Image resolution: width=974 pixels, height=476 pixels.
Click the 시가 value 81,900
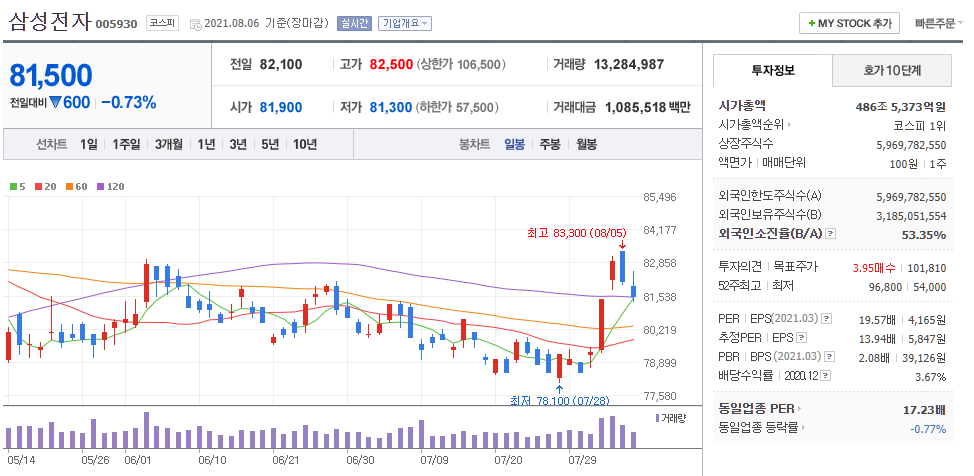[281, 108]
